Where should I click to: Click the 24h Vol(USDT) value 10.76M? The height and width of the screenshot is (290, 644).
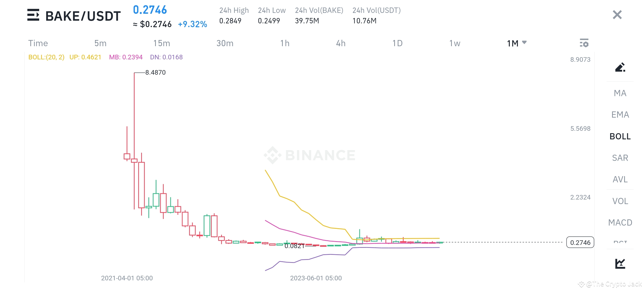pos(364,20)
